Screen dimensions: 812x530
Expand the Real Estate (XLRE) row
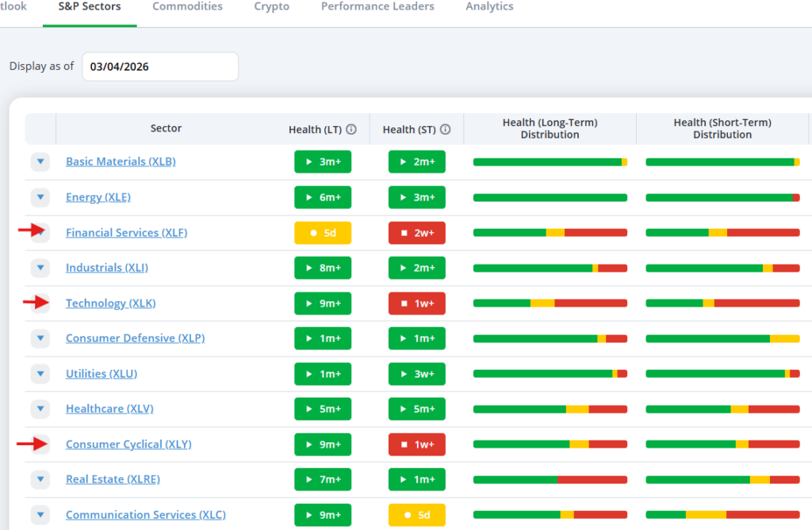[40, 479]
